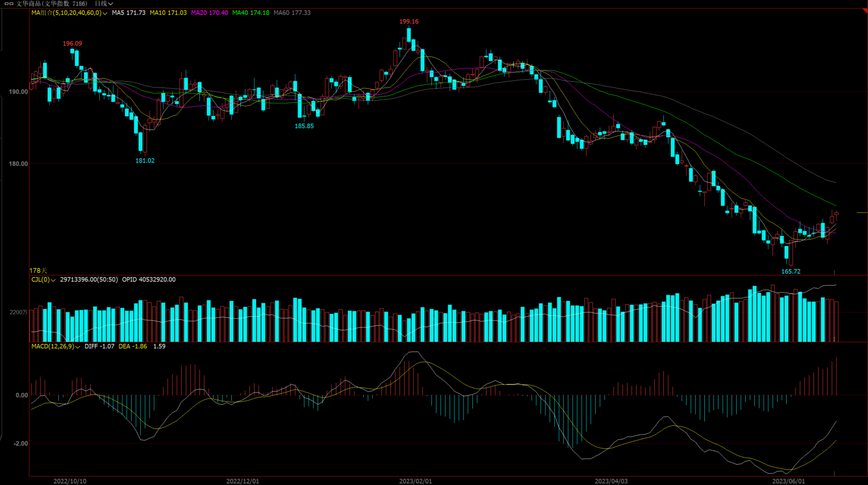Click the red corner triangle at top right
868x485 pixels.
click(865, 11)
